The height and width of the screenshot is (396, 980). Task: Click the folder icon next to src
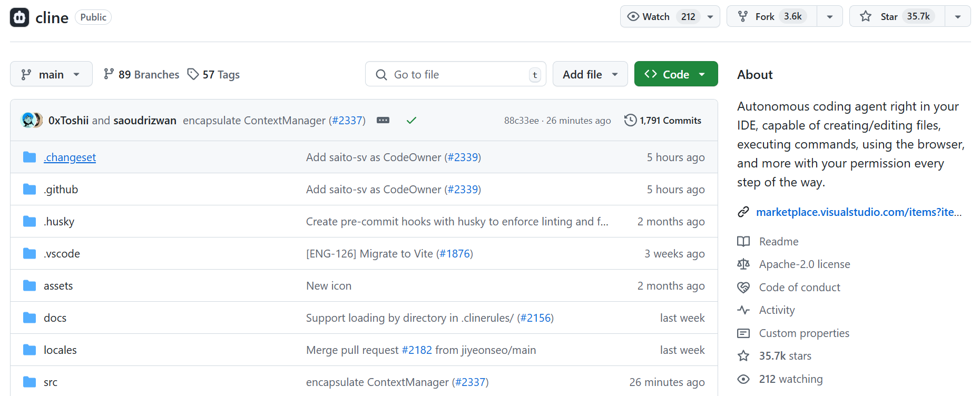(30, 382)
